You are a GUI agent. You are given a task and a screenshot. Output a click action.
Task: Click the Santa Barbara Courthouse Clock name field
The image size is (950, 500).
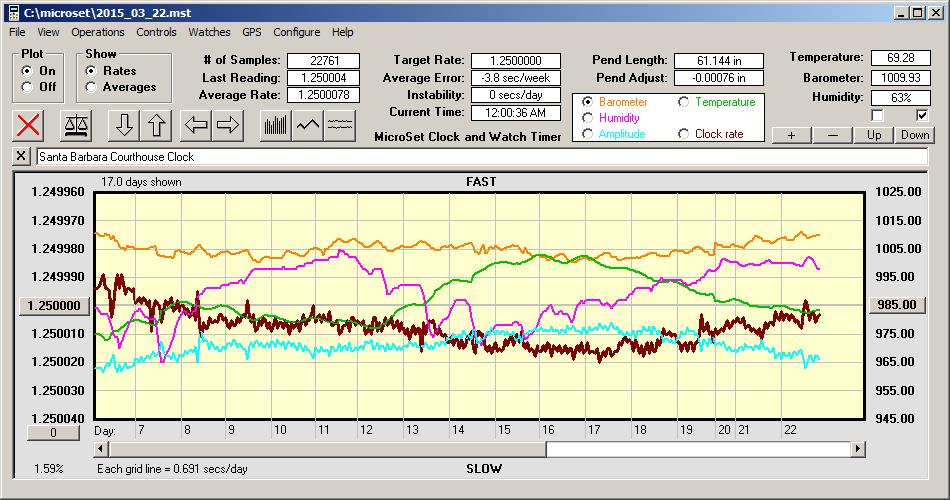(x=482, y=156)
